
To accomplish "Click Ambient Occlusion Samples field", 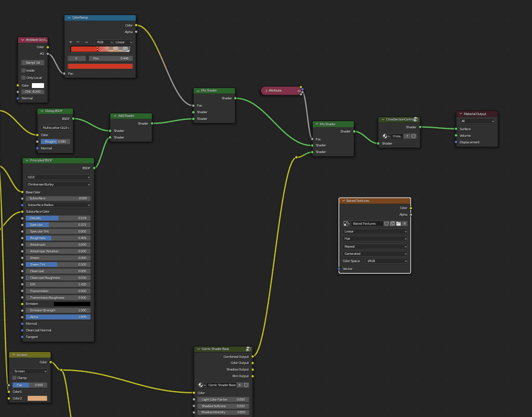I will tap(33, 63).
